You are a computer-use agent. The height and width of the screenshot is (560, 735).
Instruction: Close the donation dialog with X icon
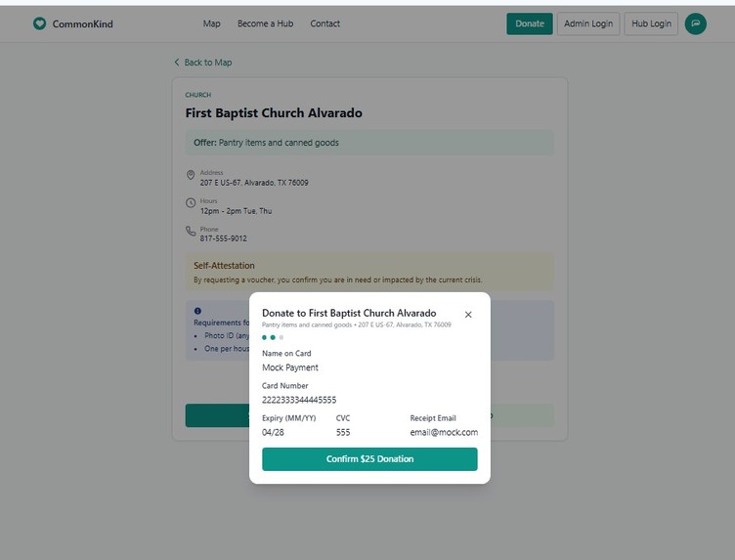point(468,315)
